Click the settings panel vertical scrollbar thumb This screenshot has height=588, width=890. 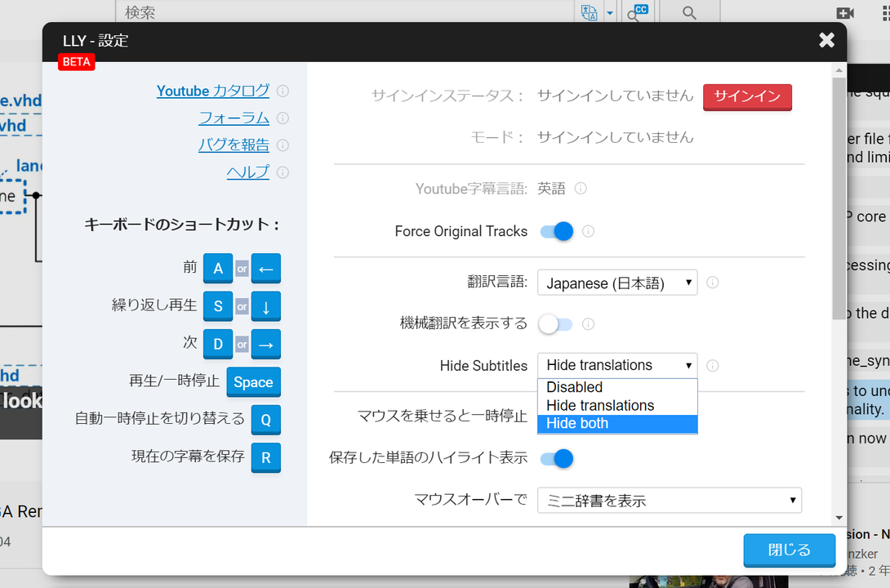pos(839,198)
